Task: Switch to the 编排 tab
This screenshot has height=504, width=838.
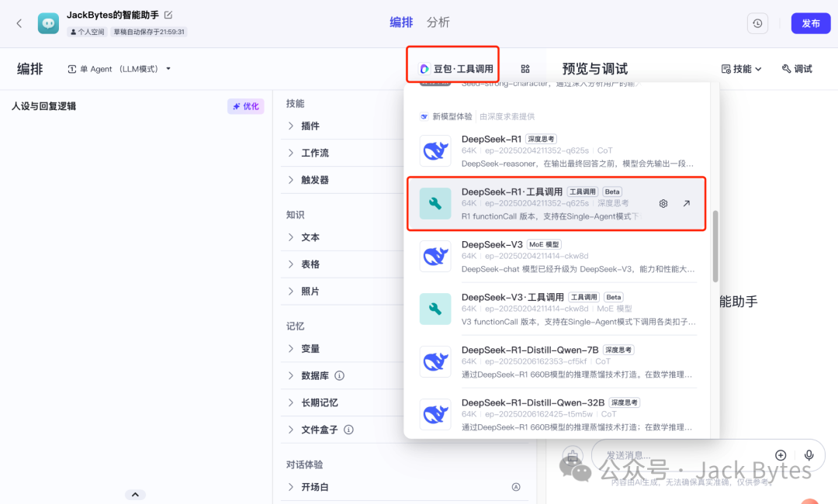Action: click(x=401, y=22)
